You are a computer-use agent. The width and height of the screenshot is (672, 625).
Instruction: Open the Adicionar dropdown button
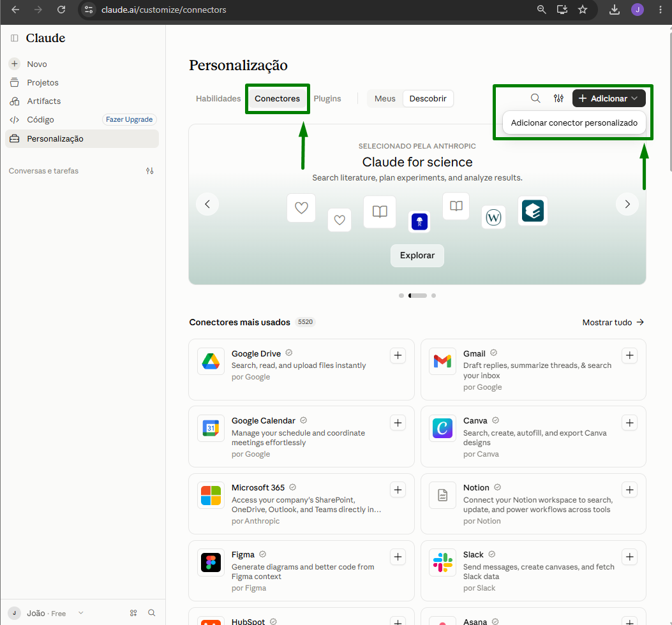click(x=609, y=98)
